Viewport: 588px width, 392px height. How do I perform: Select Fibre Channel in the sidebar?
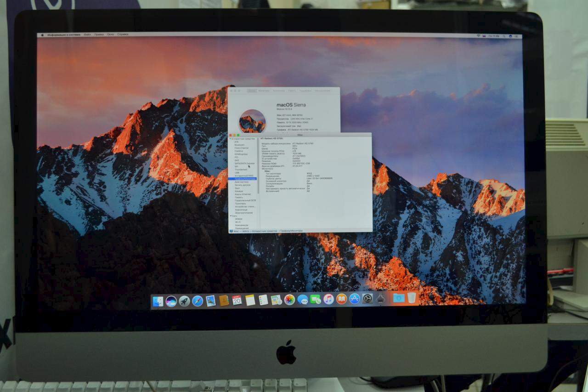(241, 148)
